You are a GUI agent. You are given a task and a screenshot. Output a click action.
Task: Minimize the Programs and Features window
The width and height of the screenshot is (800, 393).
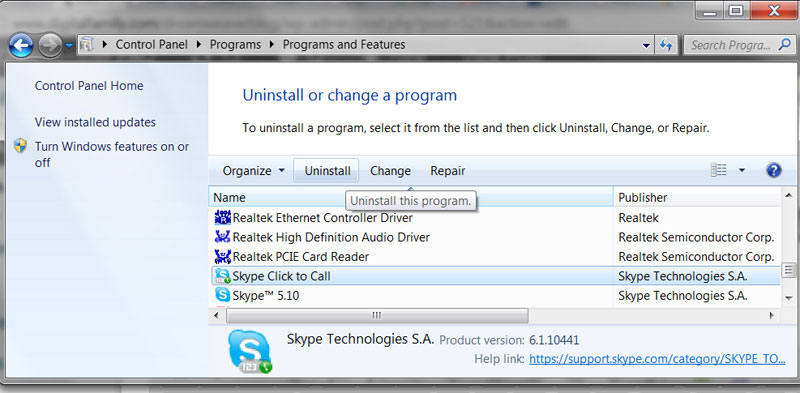711,10
